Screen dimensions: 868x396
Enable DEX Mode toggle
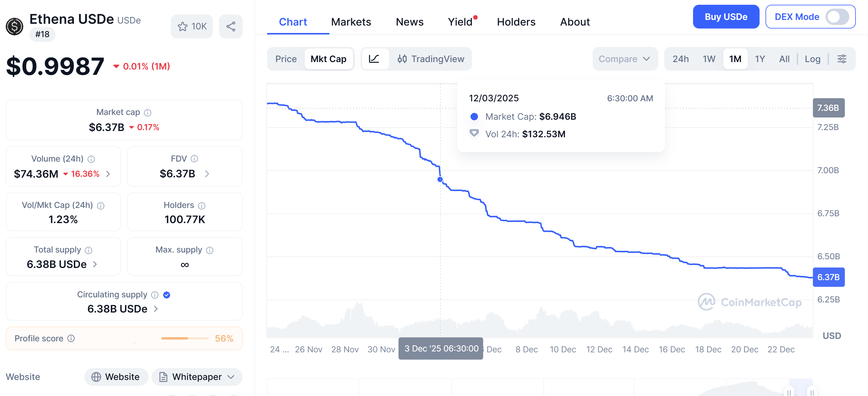[x=838, y=17]
